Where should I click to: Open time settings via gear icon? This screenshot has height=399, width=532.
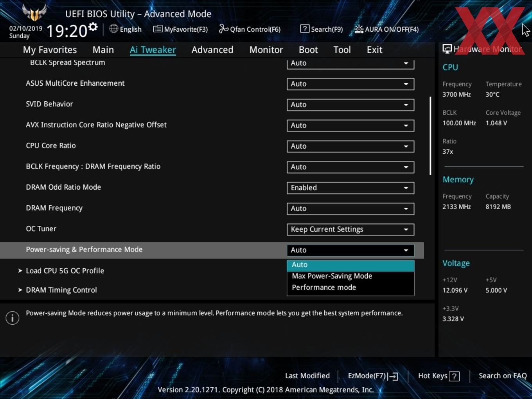(93, 27)
